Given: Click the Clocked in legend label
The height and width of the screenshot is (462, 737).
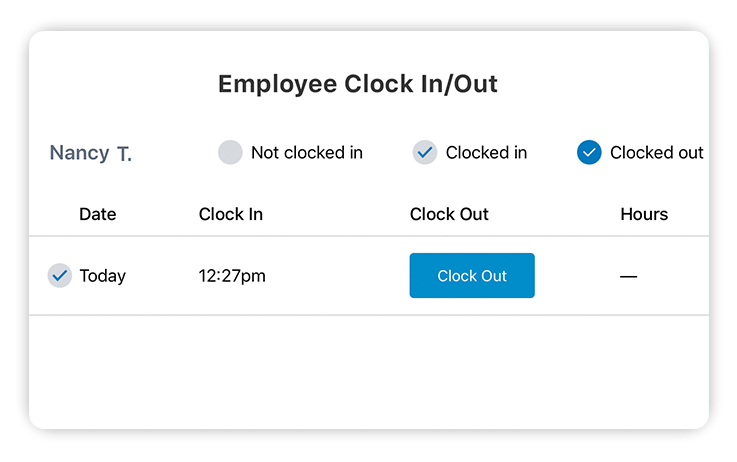Looking at the screenshot, I should point(486,153).
